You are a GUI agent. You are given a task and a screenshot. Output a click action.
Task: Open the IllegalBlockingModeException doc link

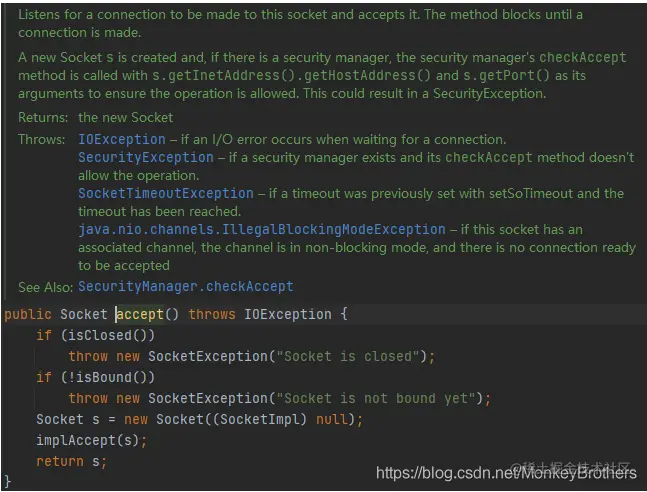262,229
